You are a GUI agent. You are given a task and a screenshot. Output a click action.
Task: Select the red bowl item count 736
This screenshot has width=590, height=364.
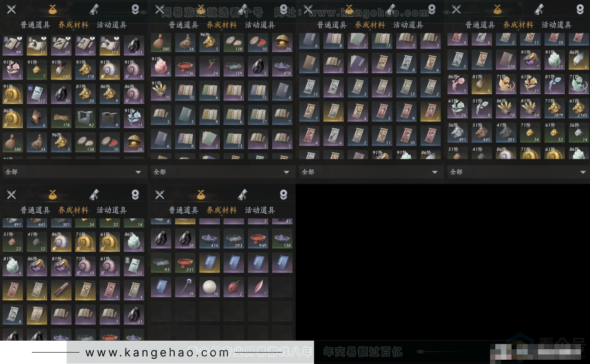click(185, 67)
